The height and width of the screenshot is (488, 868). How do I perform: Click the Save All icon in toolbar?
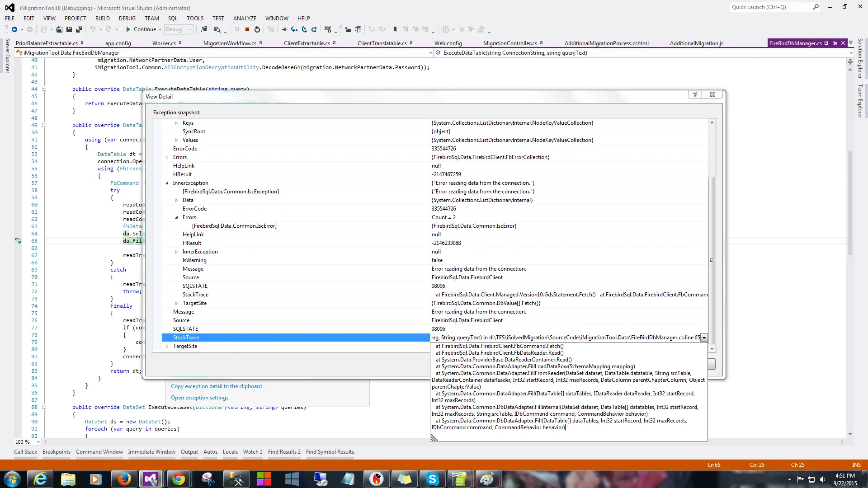pos(79,29)
